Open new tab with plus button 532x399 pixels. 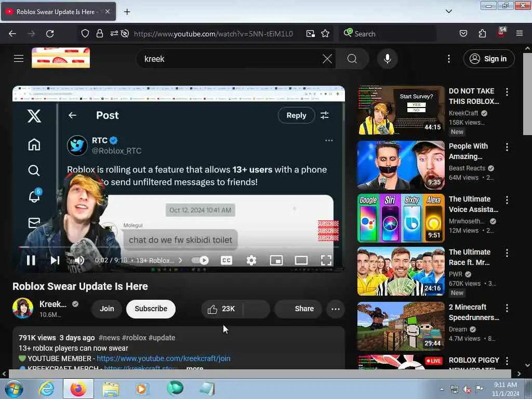[x=127, y=12]
